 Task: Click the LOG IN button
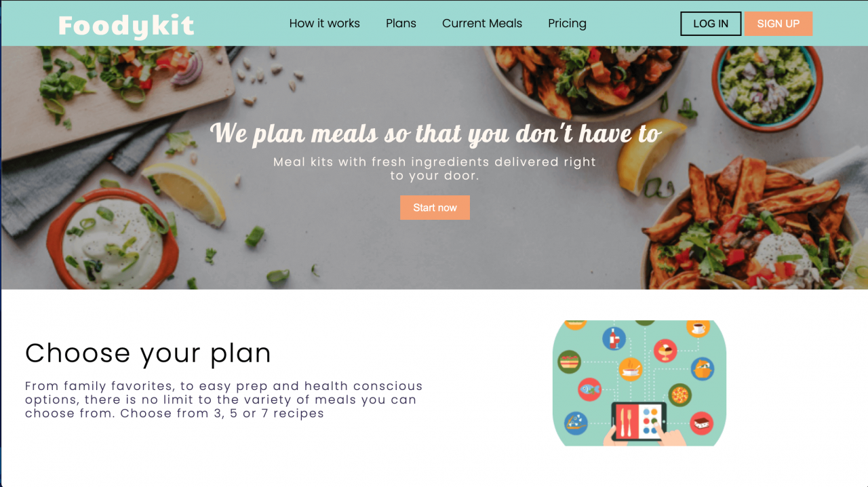click(711, 24)
